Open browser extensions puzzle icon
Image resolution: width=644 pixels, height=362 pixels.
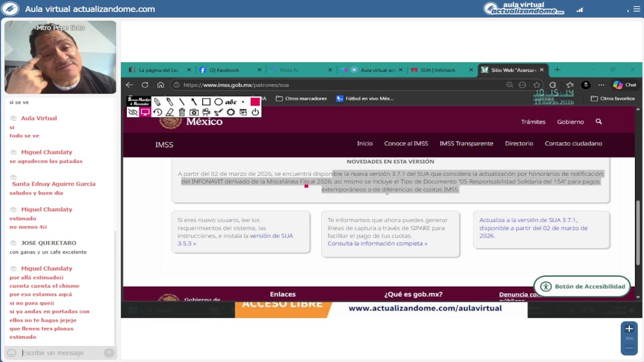click(x=553, y=85)
